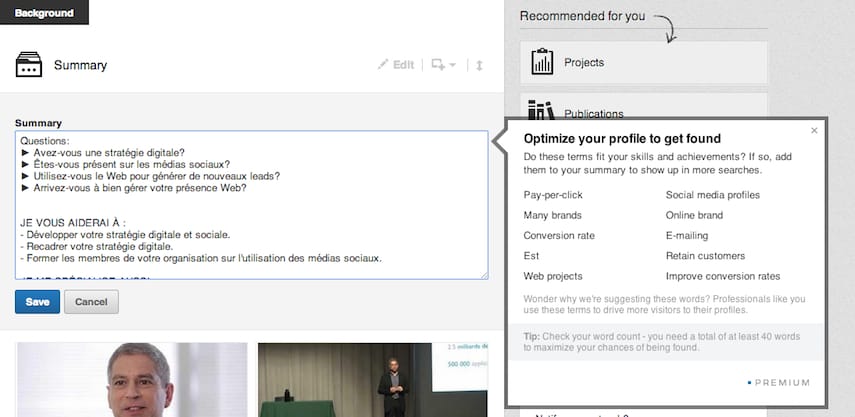Click the reorder section arrows icon
This screenshot has height=417, width=855.
[x=479, y=65]
